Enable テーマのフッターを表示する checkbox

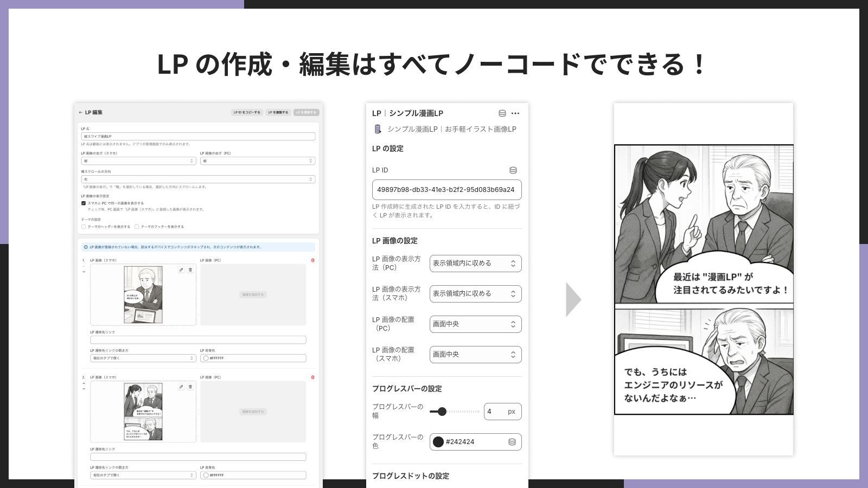pos(137,227)
